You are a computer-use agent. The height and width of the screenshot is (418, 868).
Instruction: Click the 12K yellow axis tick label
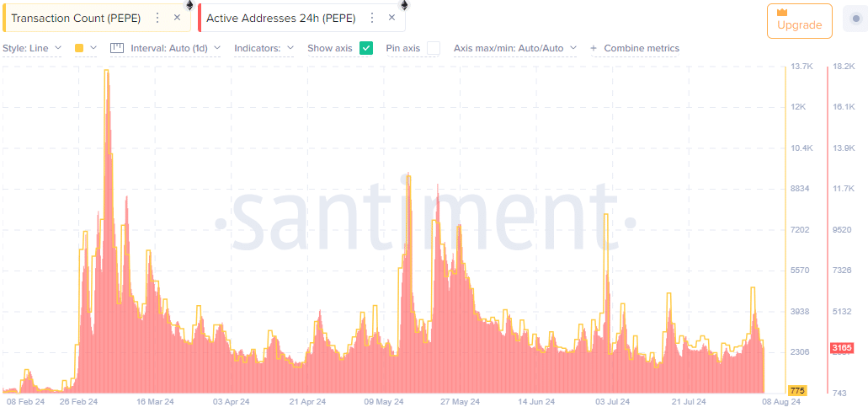pos(799,107)
